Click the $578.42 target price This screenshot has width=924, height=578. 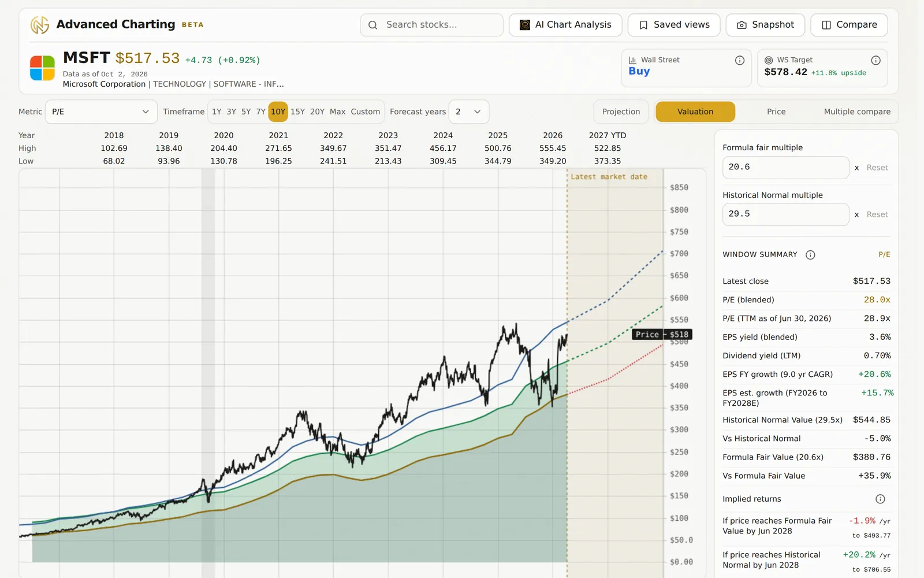pos(785,72)
